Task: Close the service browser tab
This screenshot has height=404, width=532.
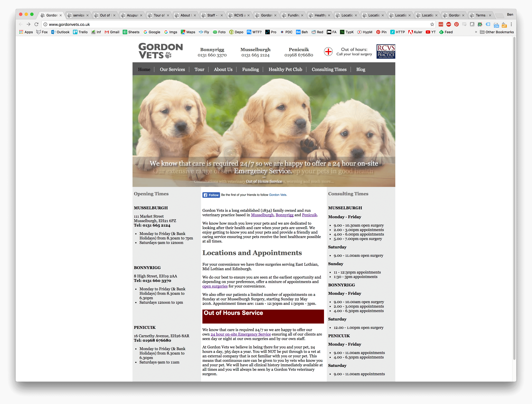Action: tap(87, 15)
